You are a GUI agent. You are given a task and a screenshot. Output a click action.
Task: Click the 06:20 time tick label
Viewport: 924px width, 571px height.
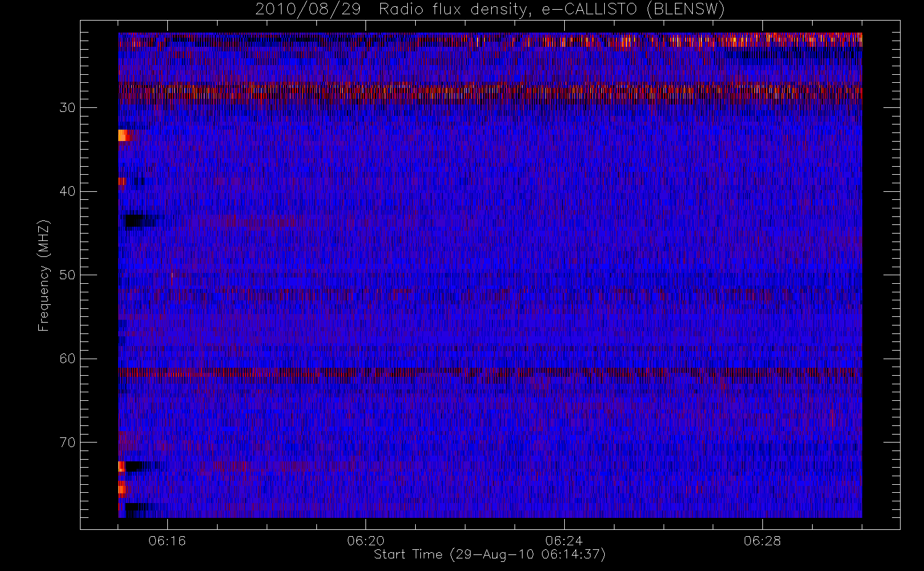coord(365,541)
